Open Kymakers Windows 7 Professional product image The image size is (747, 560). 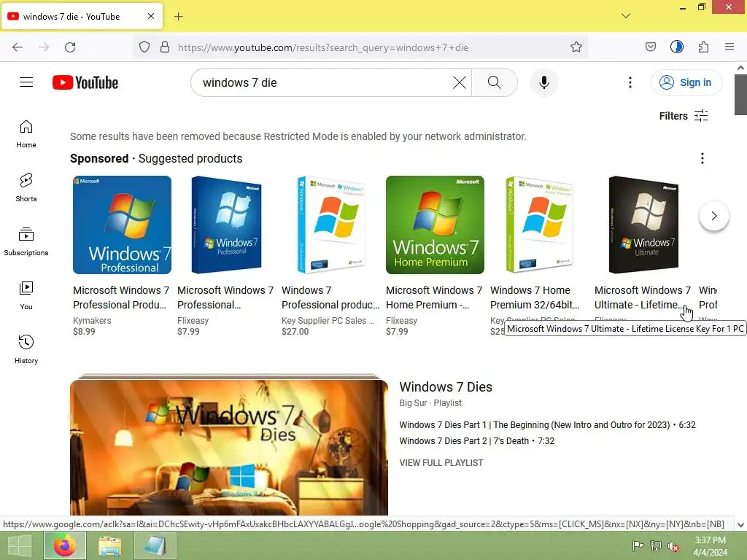click(122, 225)
